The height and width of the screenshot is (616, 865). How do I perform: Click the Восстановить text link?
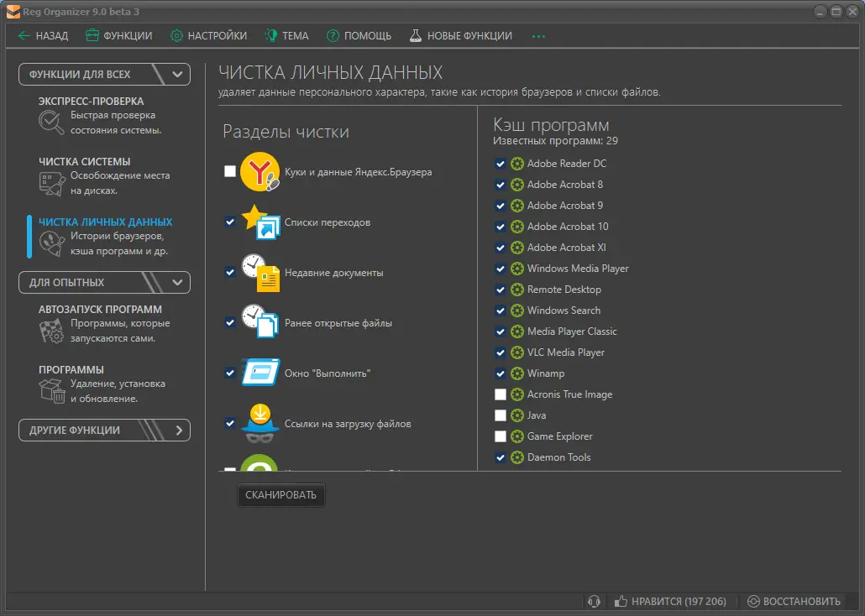[801, 602]
